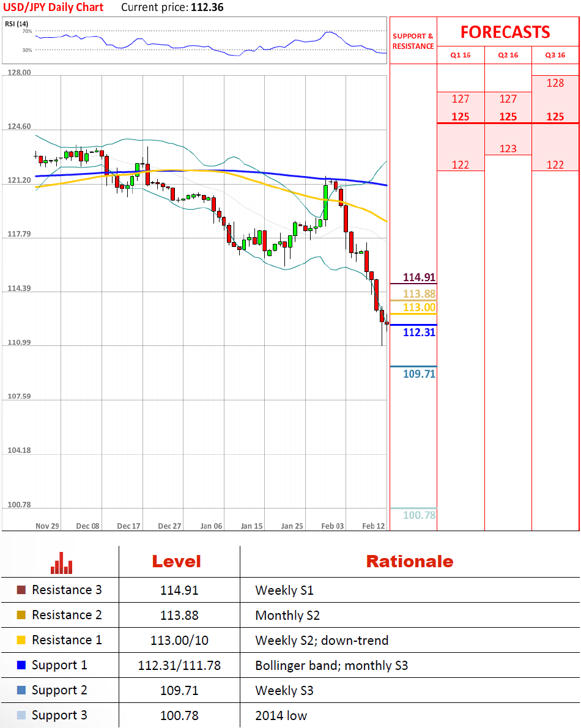The width and height of the screenshot is (581, 728).
Task: Click the 124.60 y-axis price label
Action: click(19, 127)
